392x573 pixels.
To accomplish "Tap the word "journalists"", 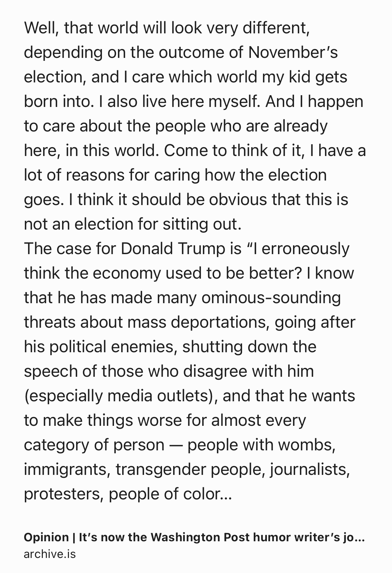I will tap(308, 470).
